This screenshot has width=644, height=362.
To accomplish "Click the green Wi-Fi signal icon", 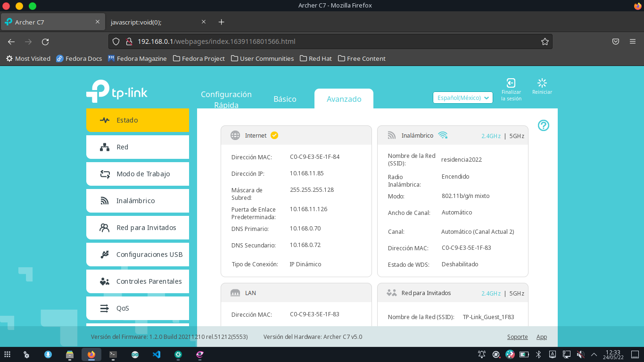I will click(443, 135).
